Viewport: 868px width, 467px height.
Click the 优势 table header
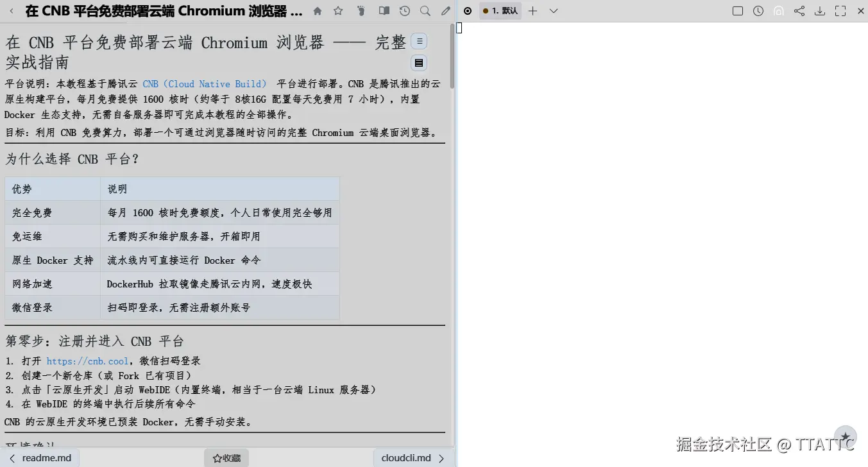53,189
